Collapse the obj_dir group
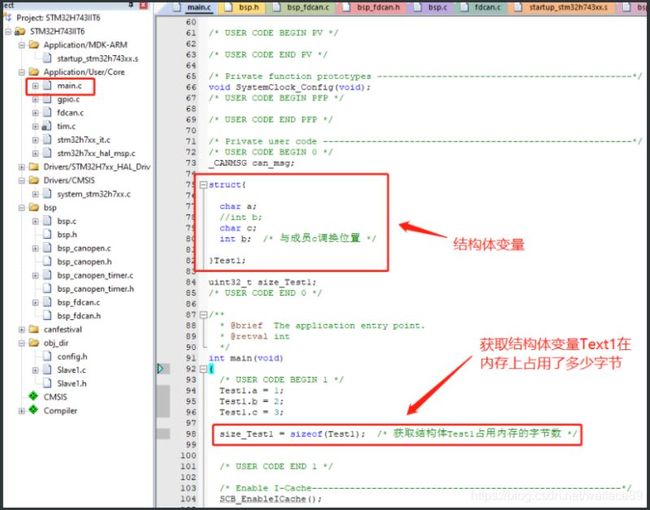This screenshot has height=510, width=650. pyautogui.click(x=22, y=343)
